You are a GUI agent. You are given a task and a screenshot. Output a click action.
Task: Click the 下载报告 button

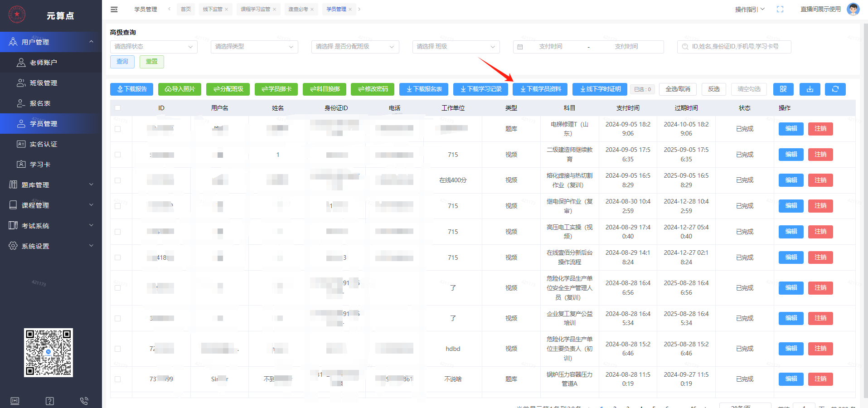click(131, 89)
